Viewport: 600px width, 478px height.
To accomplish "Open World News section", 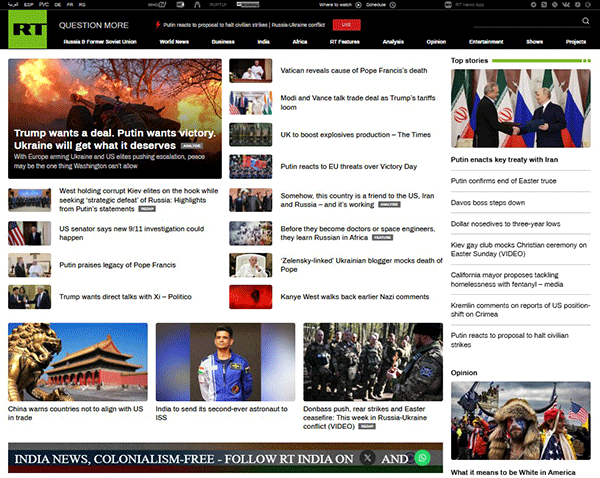I will 174,42.
